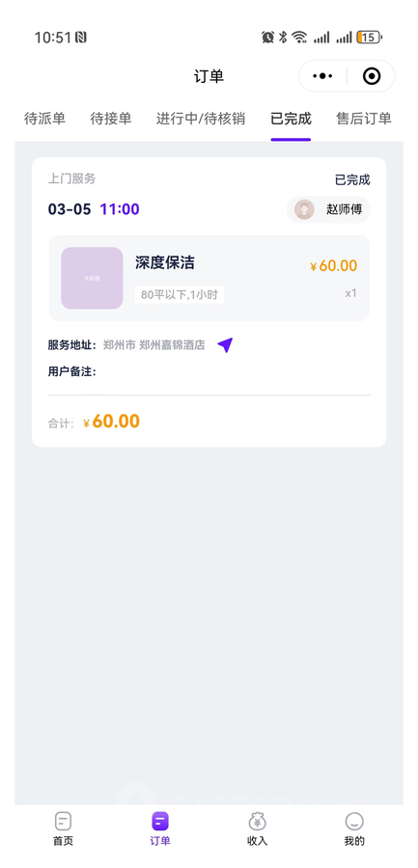Open the mini program more options menu
The width and height of the screenshot is (418, 868).
coord(322,76)
